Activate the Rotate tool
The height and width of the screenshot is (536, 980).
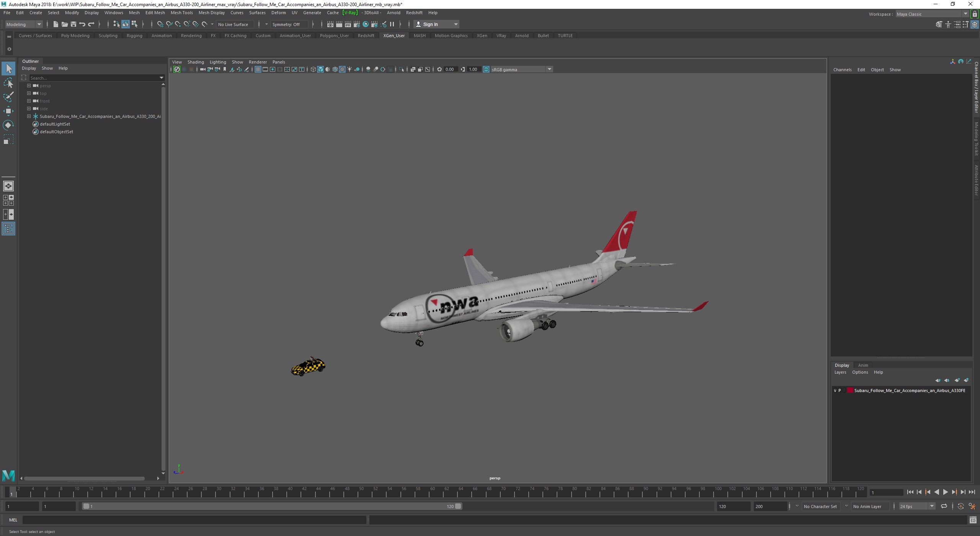point(8,125)
